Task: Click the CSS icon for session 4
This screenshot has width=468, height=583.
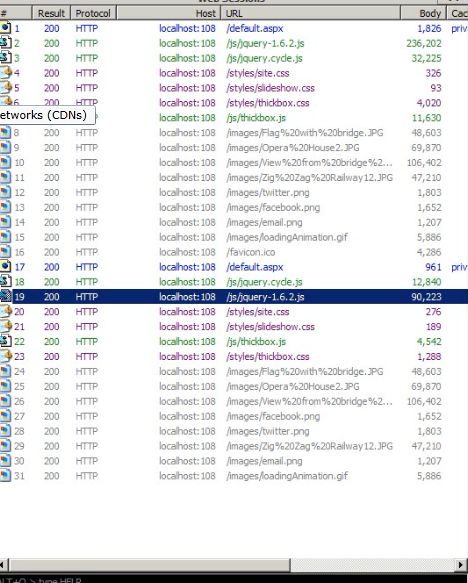Action: tap(5, 73)
